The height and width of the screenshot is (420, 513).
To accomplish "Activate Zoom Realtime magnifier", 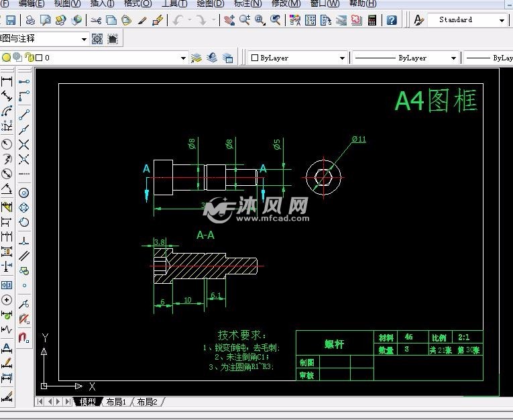I will click(x=245, y=20).
